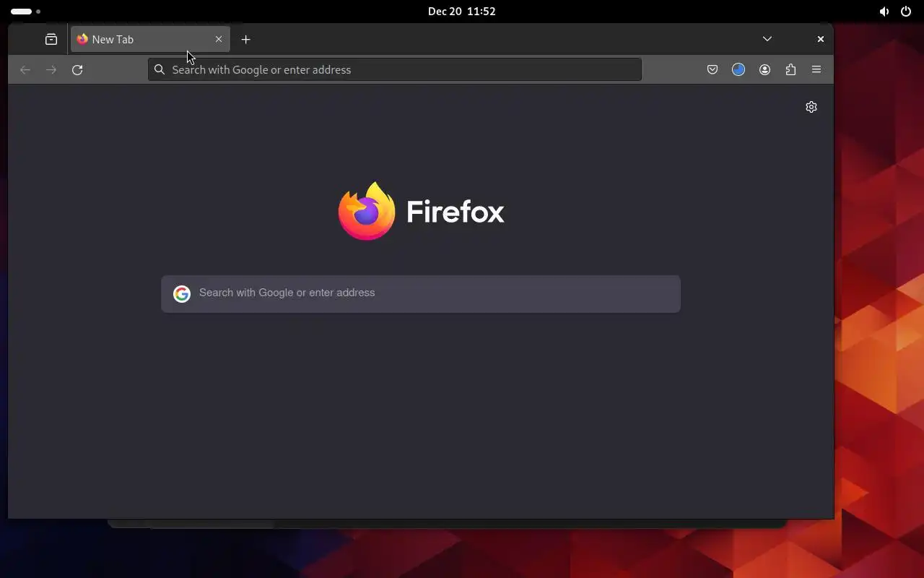
Task: Focus the address bar field
Action: (x=395, y=69)
